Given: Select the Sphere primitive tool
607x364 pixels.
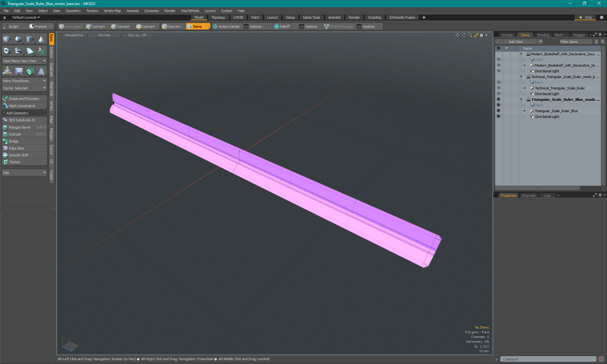Looking at the screenshot, I should click(x=19, y=39).
